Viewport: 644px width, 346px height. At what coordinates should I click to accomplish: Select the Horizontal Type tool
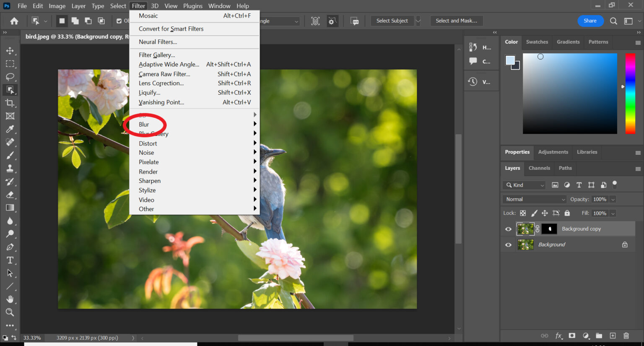click(x=10, y=260)
